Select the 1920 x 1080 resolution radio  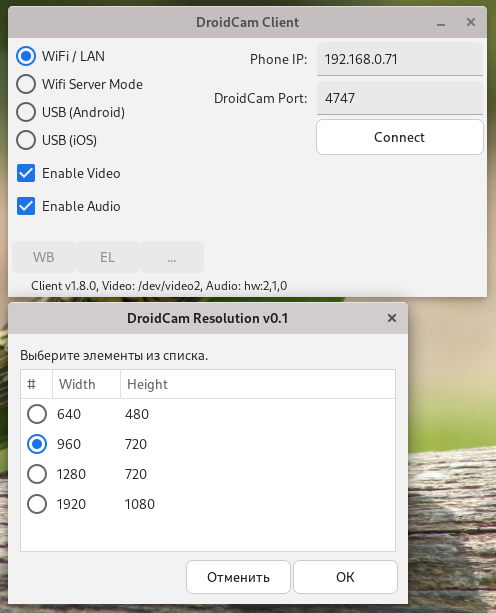(x=37, y=504)
